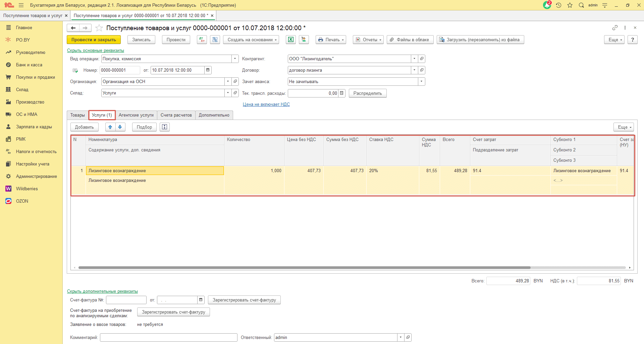Move row up with blue up arrow

pos(110,127)
